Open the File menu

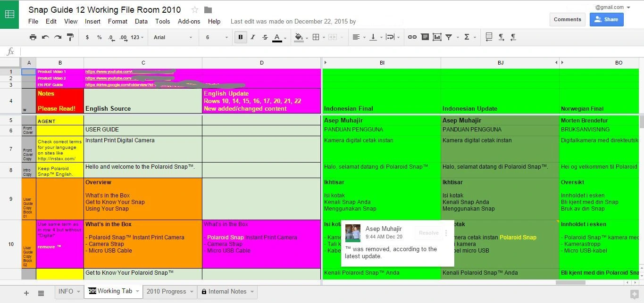tap(33, 21)
